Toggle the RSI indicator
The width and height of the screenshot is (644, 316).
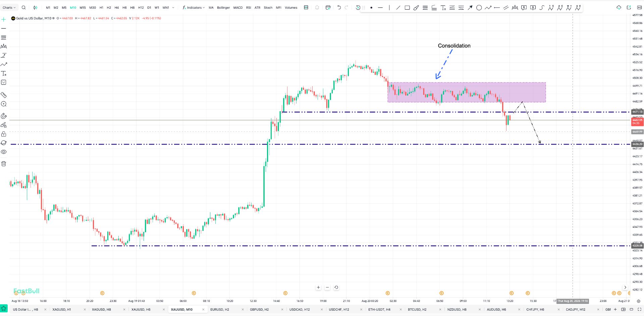(x=249, y=7)
